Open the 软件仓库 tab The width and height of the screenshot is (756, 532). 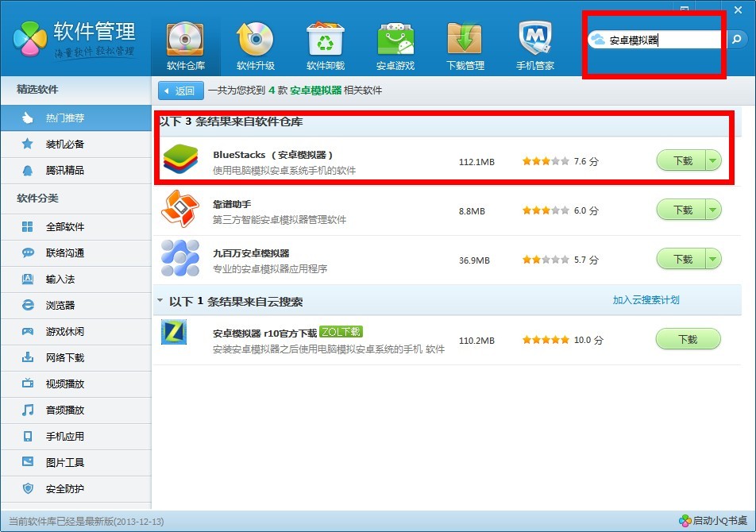pyautogui.click(x=186, y=46)
